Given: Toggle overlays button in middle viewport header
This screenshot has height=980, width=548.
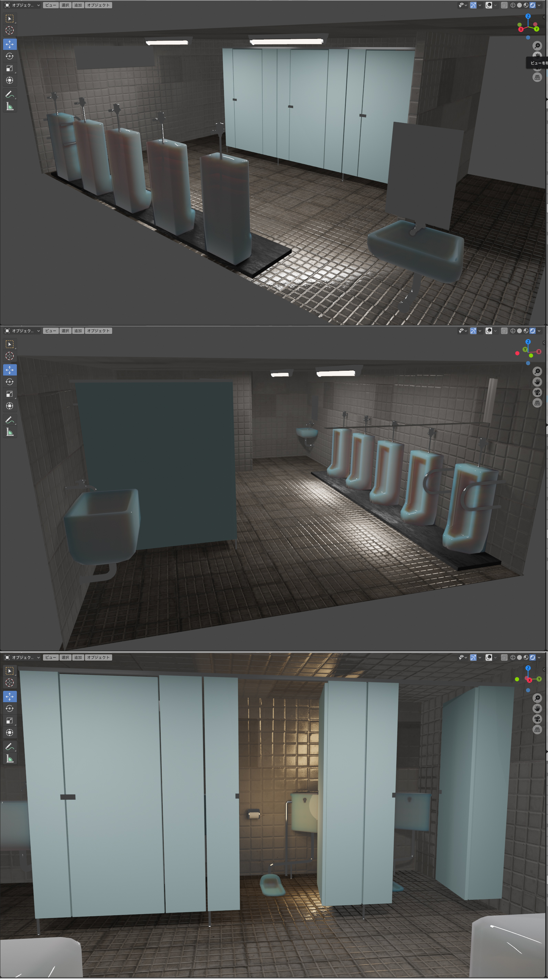Looking at the screenshot, I should (489, 331).
